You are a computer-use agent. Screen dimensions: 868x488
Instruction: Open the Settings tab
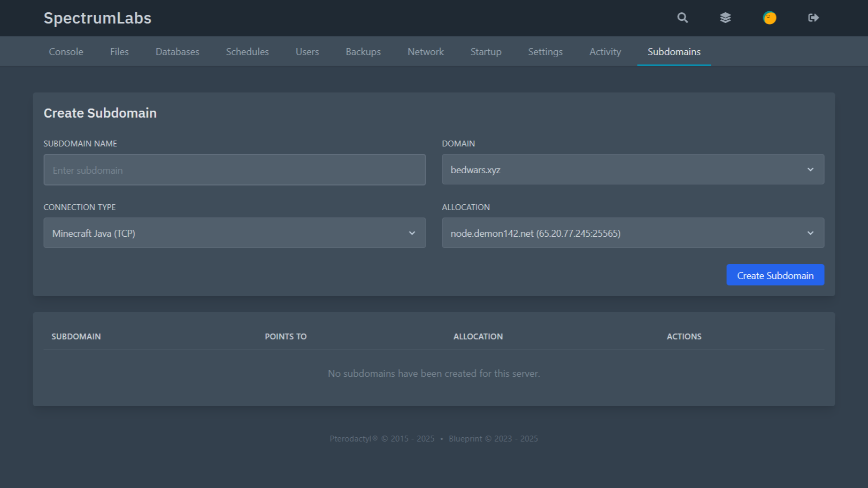[x=545, y=52]
